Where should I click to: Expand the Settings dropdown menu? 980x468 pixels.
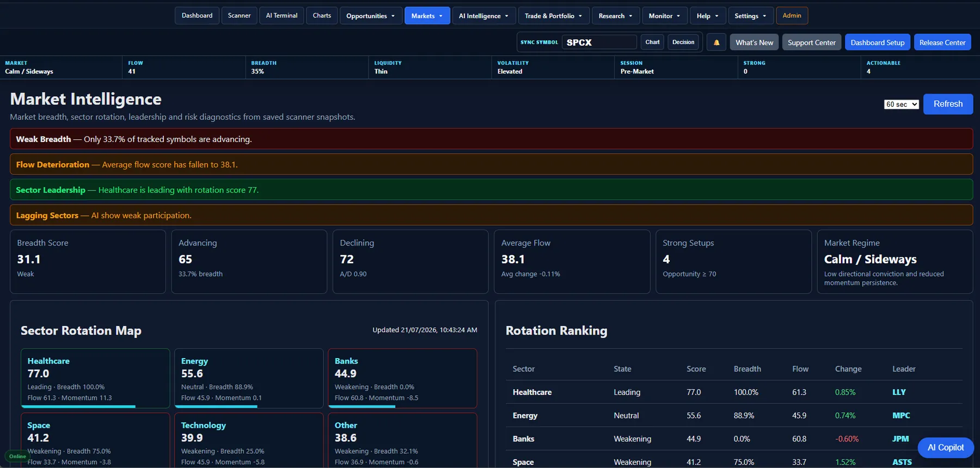click(750, 16)
